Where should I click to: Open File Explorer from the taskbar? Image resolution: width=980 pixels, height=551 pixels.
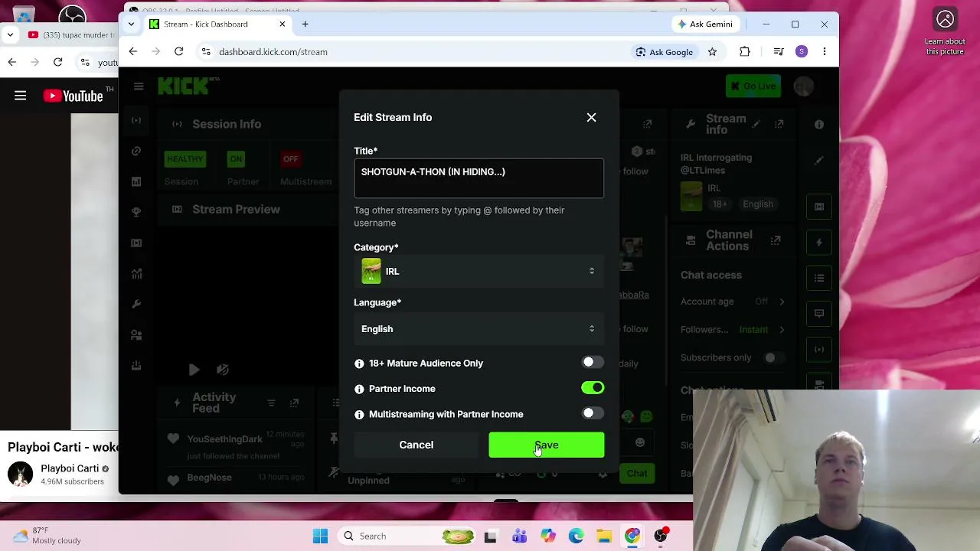pyautogui.click(x=604, y=536)
